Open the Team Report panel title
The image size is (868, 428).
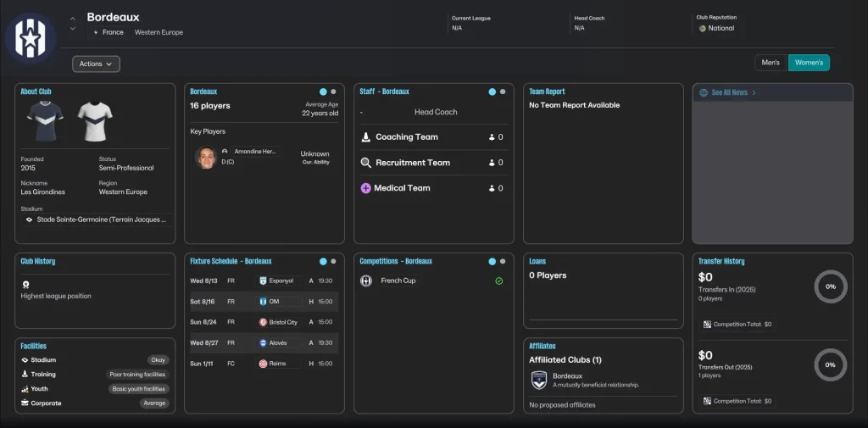click(547, 92)
